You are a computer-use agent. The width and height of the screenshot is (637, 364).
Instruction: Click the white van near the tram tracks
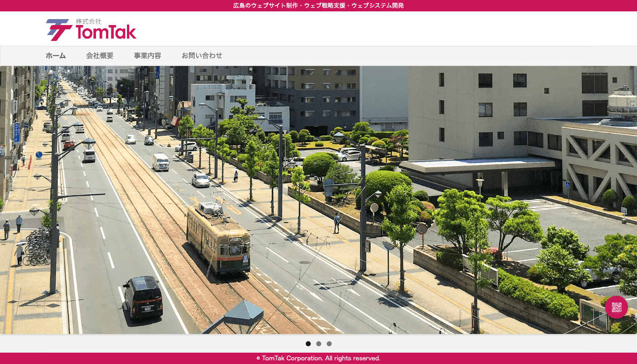(161, 162)
